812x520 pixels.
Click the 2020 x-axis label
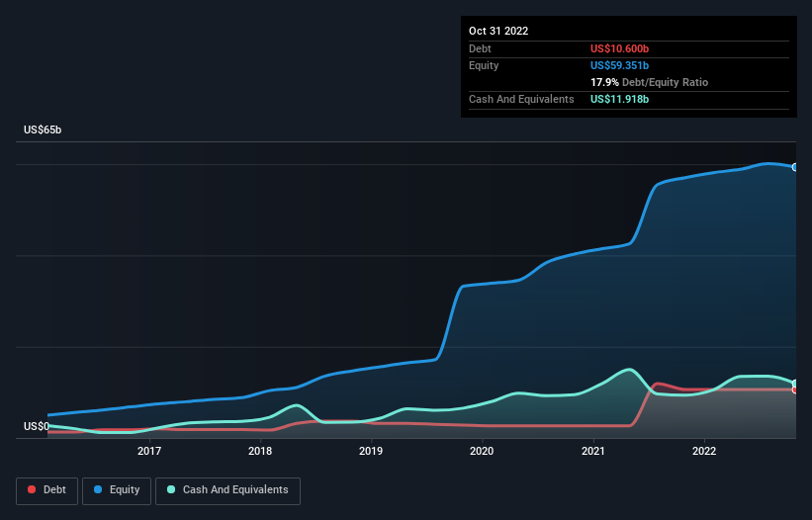(x=482, y=451)
